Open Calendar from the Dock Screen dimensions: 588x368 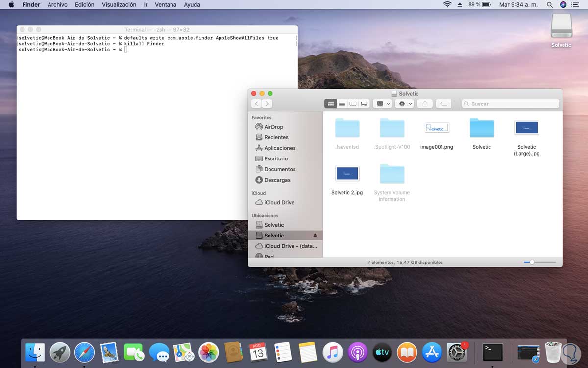[258, 352]
